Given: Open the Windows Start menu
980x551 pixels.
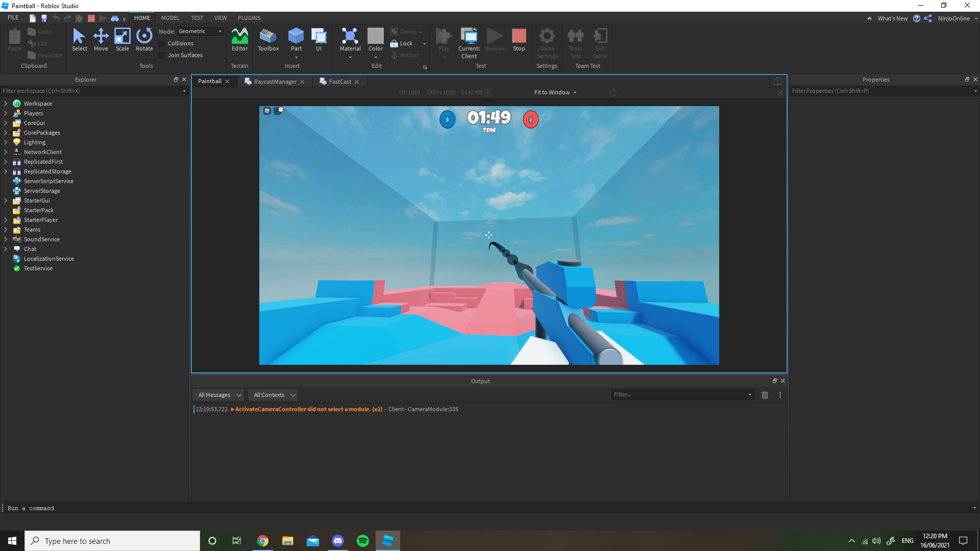Looking at the screenshot, I should (12, 541).
